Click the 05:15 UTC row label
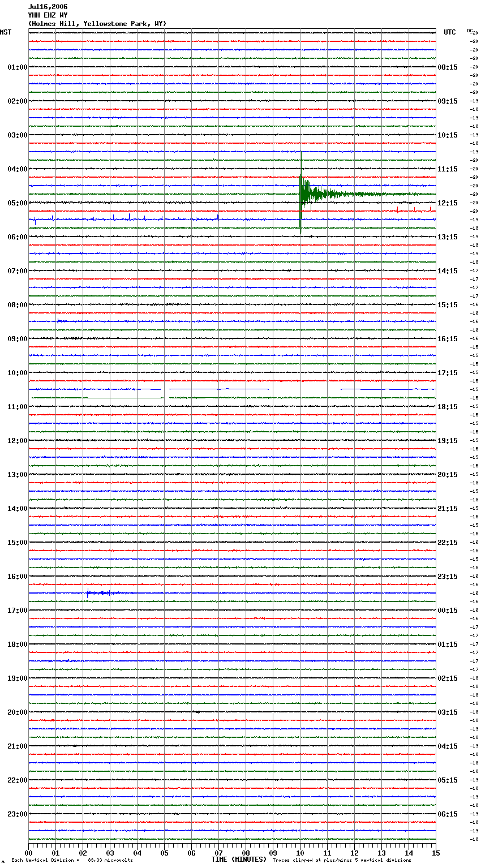The height and width of the screenshot is (868, 481). (x=448, y=780)
